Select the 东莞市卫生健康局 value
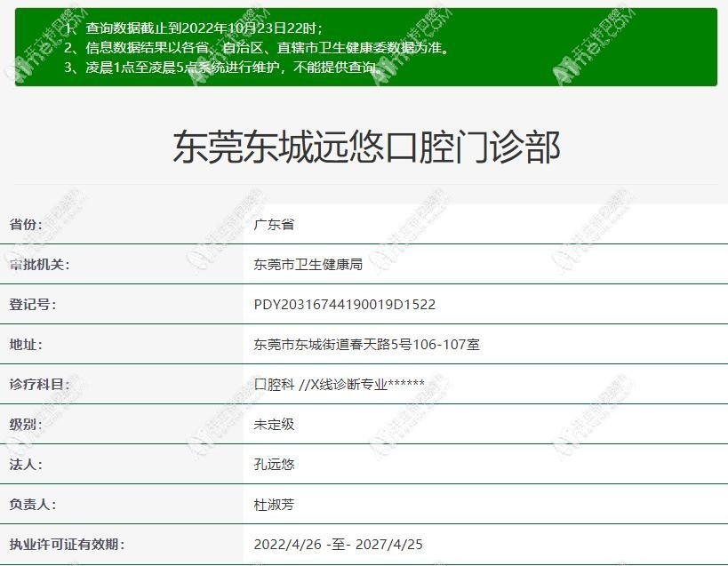 308,264
